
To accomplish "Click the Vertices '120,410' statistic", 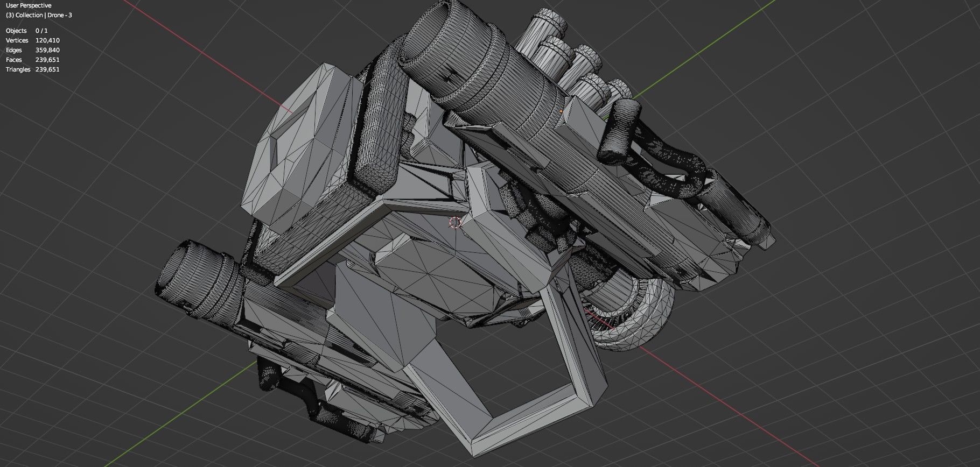I will pos(47,40).
